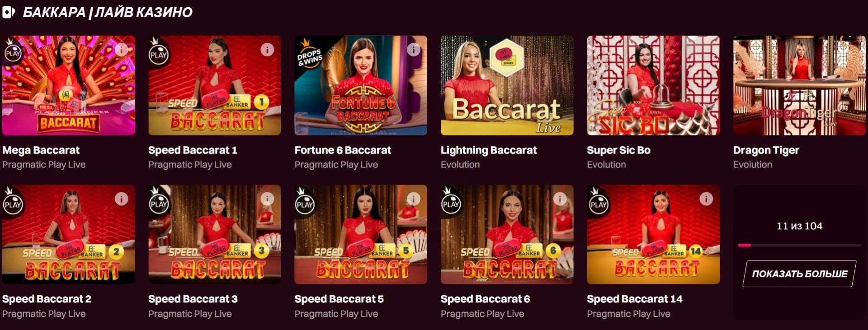Click info icon on Fortune 6 Baccarat

click(x=414, y=50)
